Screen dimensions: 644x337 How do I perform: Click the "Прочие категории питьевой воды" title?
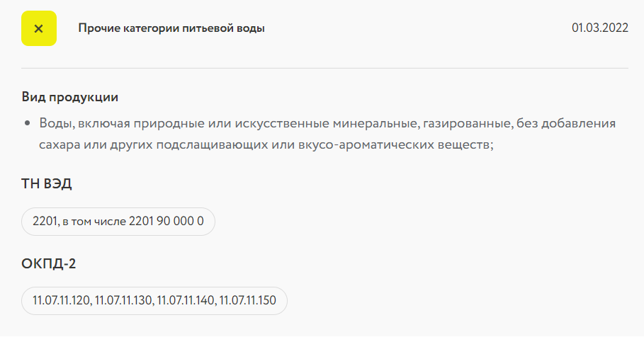tap(171, 28)
